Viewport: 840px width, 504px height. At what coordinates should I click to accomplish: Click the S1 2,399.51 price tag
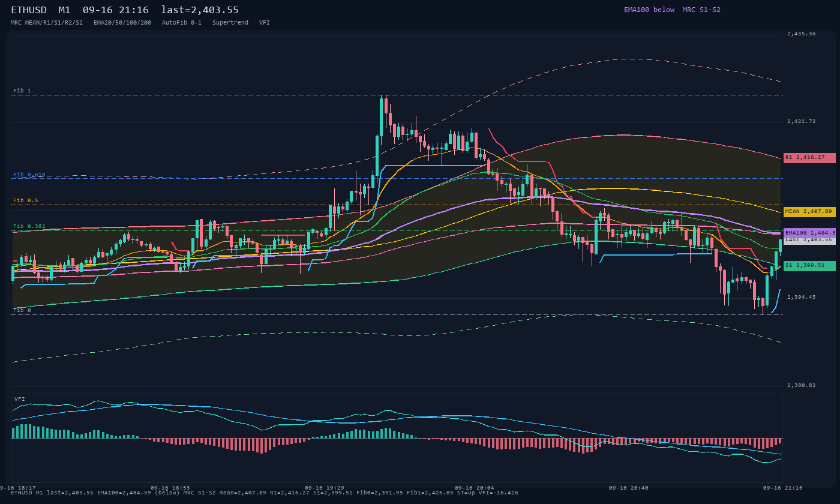pos(809,266)
